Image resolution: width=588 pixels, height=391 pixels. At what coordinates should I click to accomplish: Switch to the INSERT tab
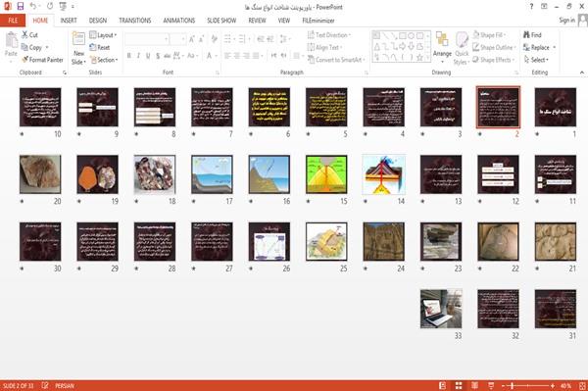coord(69,21)
